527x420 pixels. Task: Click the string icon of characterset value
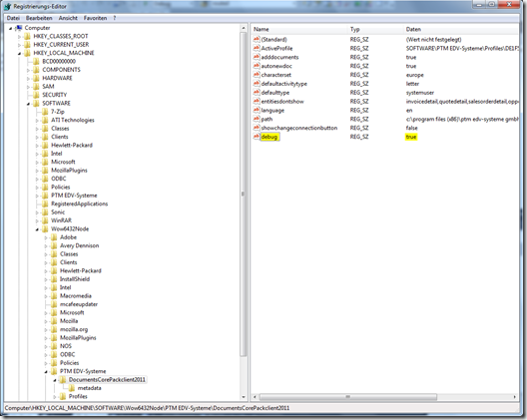257,75
